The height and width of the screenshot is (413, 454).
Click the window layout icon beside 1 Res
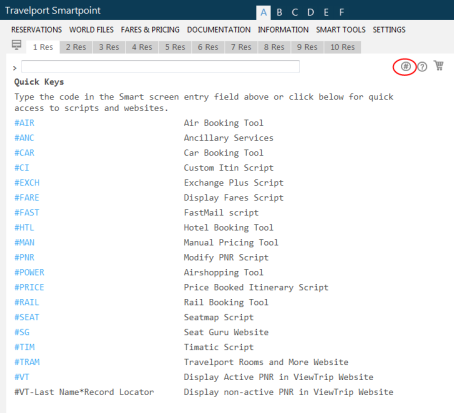pos(16,45)
